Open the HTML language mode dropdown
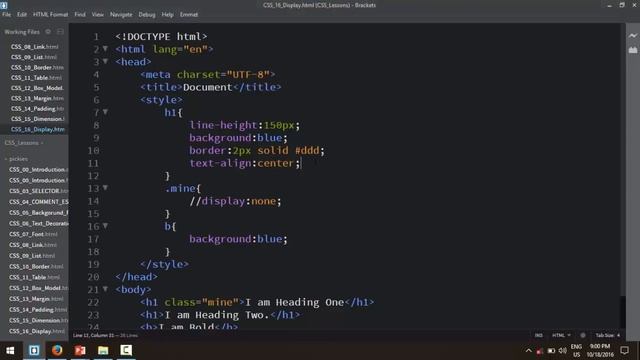 [x=561, y=335]
